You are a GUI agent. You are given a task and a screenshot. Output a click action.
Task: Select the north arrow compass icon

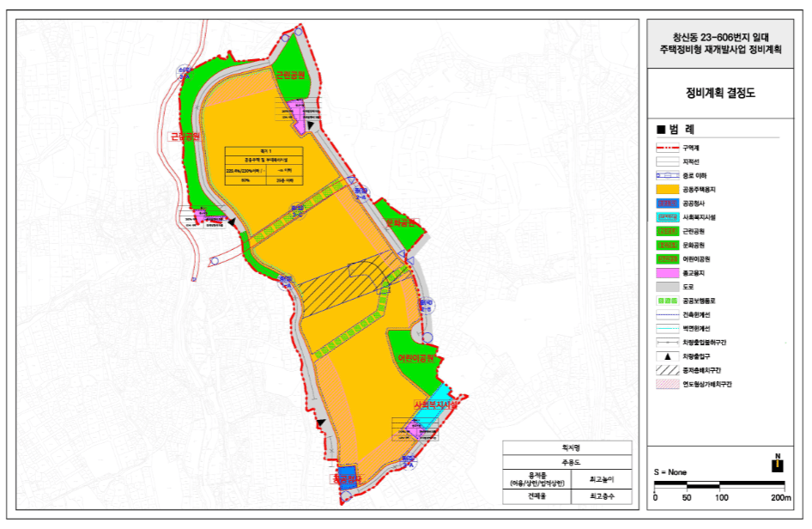click(x=778, y=463)
